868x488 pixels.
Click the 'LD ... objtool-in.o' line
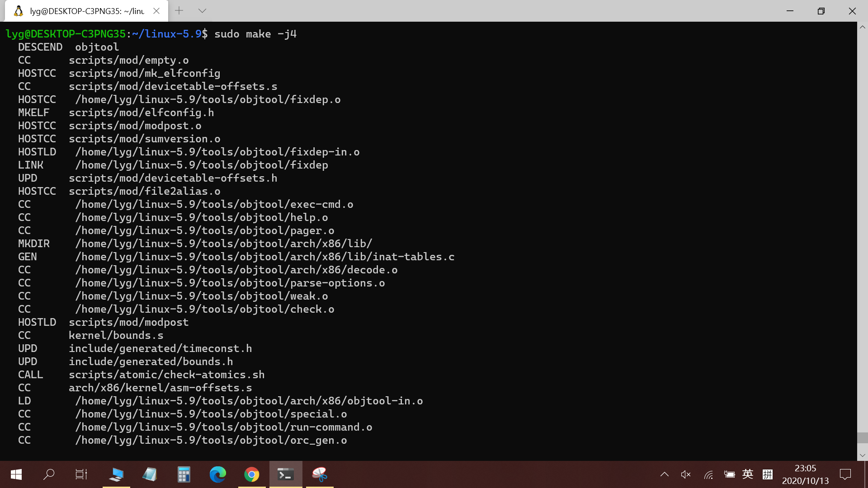[221, 401]
